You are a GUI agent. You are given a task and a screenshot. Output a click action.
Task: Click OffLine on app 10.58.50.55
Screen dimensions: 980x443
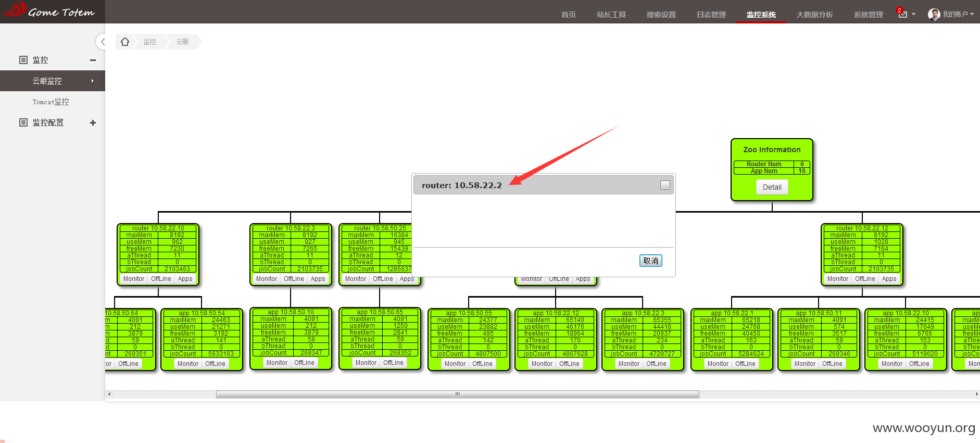tap(482, 364)
